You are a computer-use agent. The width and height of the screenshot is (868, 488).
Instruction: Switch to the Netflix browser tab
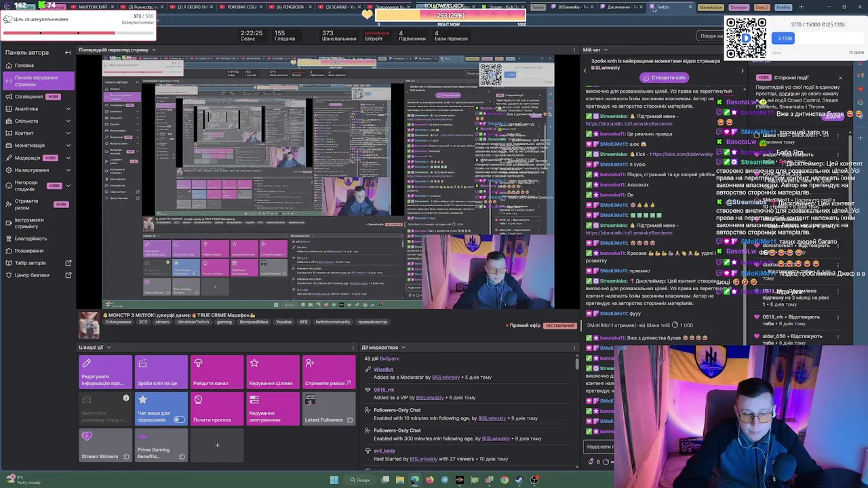click(x=783, y=7)
